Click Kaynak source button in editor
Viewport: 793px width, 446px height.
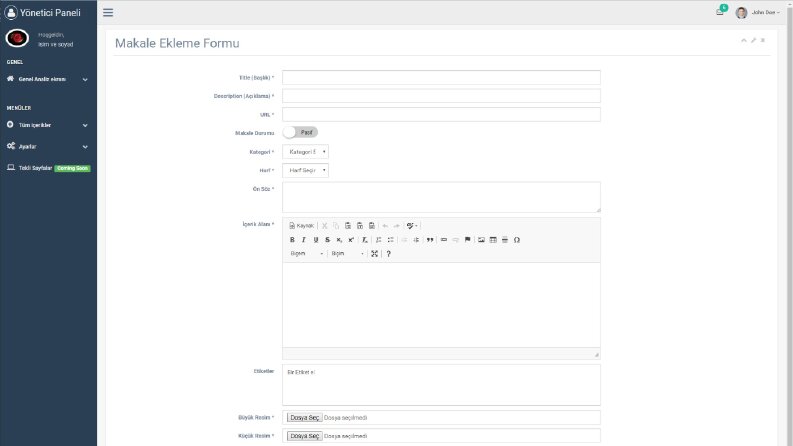pyautogui.click(x=301, y=226)
